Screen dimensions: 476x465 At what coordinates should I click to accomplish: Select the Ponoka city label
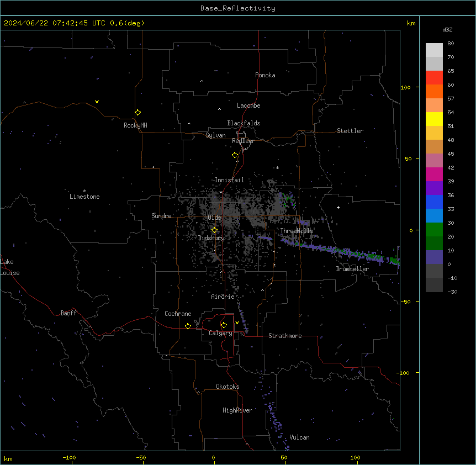point(265,75)
